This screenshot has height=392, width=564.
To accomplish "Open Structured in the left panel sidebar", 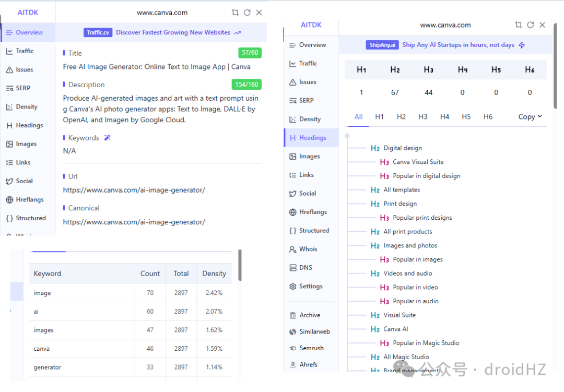I will [26, 218].
